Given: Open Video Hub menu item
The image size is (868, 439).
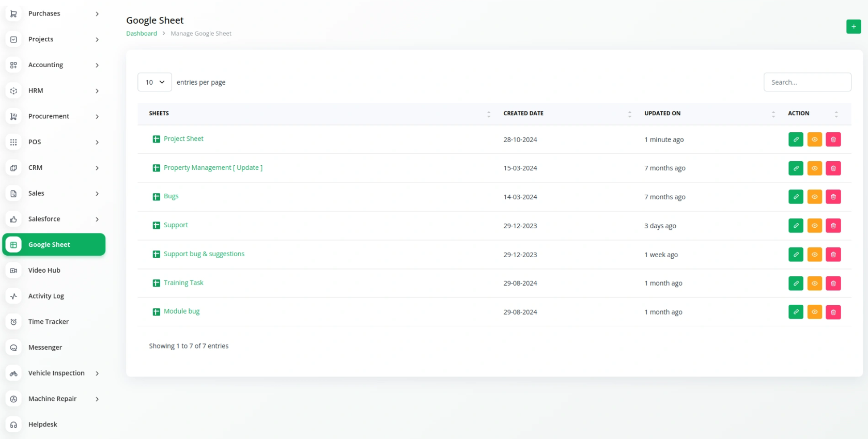Looking at the screenshot, I should point(44,271).
